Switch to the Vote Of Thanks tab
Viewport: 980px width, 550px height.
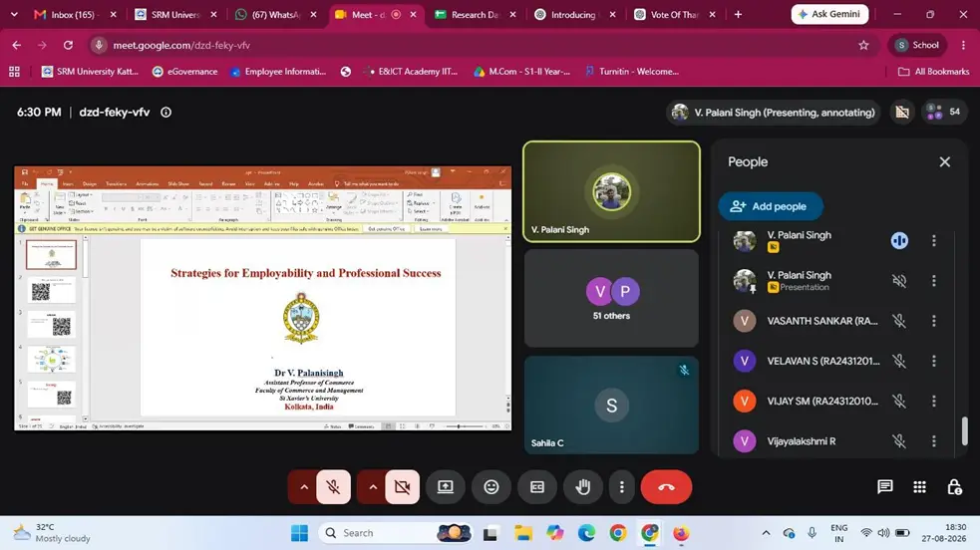675,14
